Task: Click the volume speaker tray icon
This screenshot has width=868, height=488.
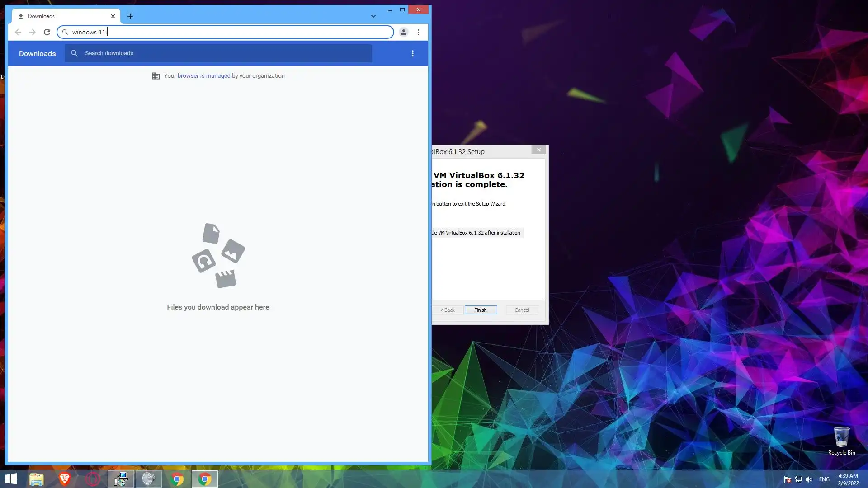Action: pos(809,479)
